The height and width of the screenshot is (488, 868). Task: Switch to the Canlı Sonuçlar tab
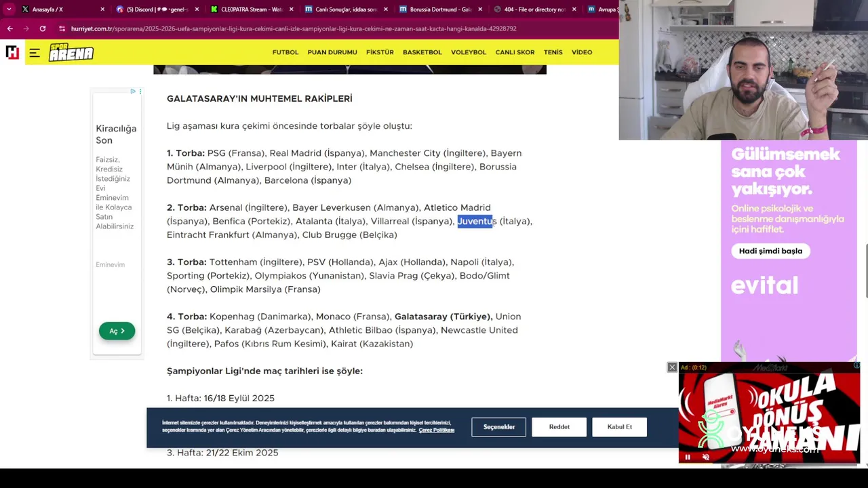tap(340, 9)
